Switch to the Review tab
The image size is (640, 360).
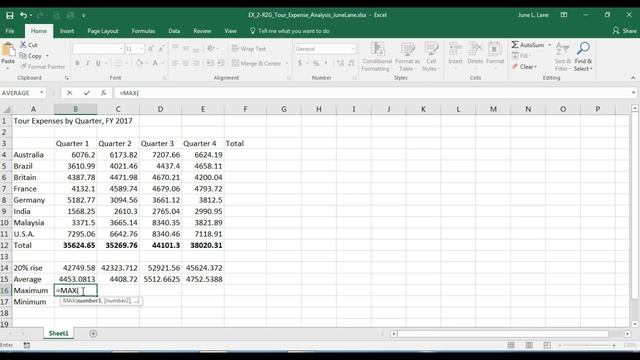coord(202,31)
